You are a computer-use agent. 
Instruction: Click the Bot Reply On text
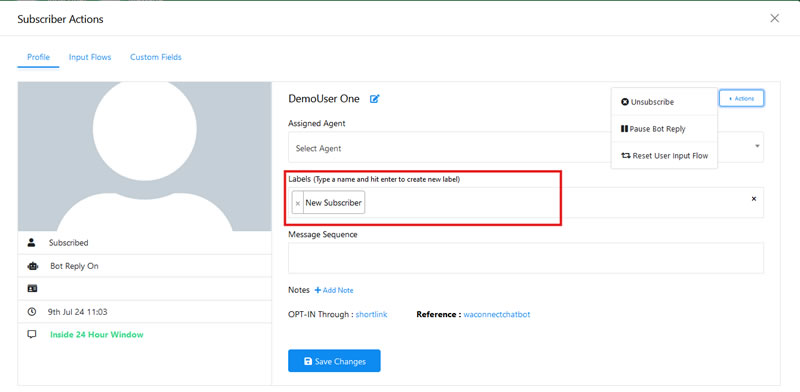point(74,266)
